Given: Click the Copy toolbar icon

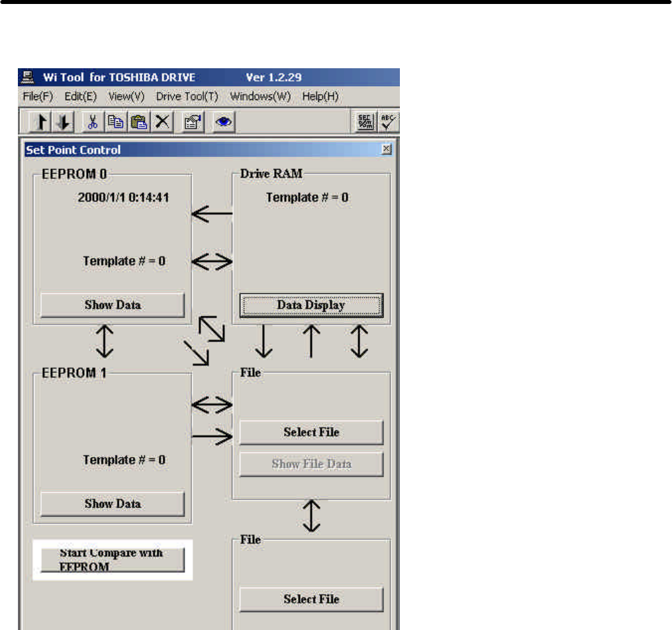Looking at the screenshot, I should pyautogui.click(x=115, y=123).
